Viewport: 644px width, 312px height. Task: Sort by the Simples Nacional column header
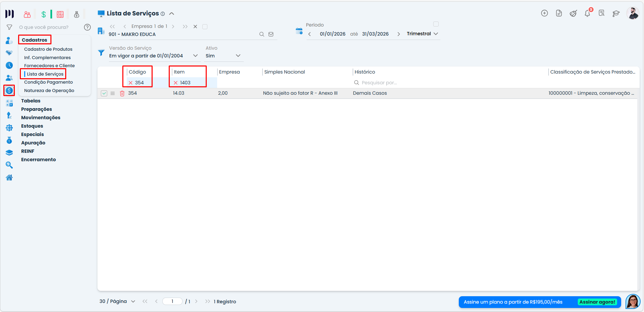284,72
